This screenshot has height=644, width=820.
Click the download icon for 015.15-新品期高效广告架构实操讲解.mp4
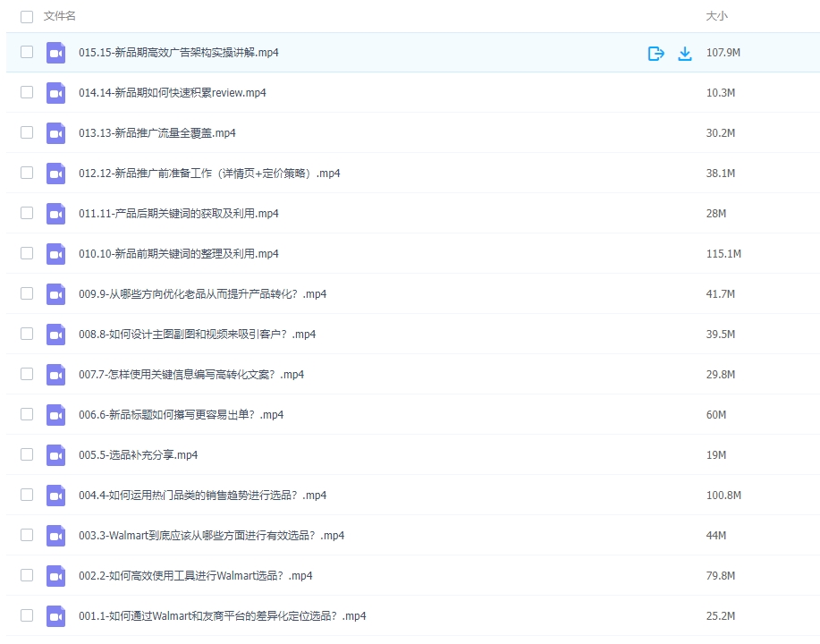coord(685,53)
